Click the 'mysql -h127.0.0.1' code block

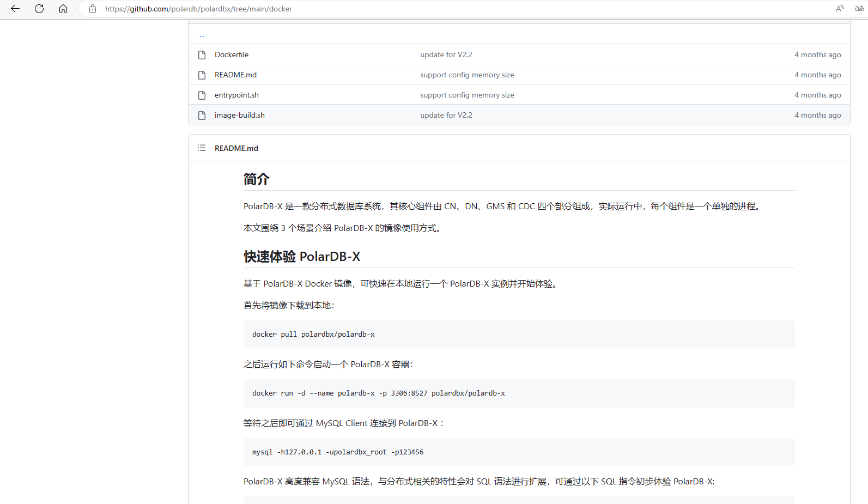click(519, 452)
